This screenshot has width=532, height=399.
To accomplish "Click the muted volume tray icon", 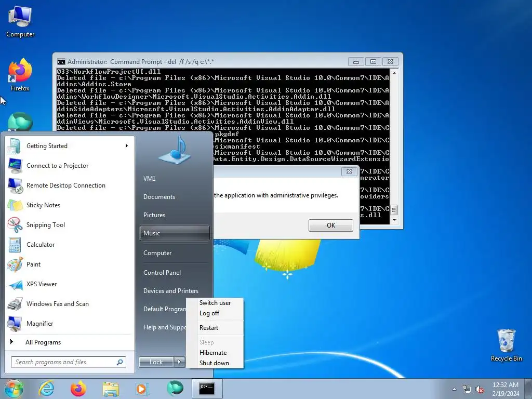I will point(480,389).
